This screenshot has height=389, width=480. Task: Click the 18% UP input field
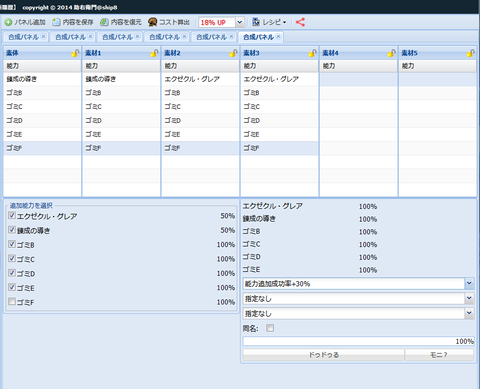click(217, 22)
